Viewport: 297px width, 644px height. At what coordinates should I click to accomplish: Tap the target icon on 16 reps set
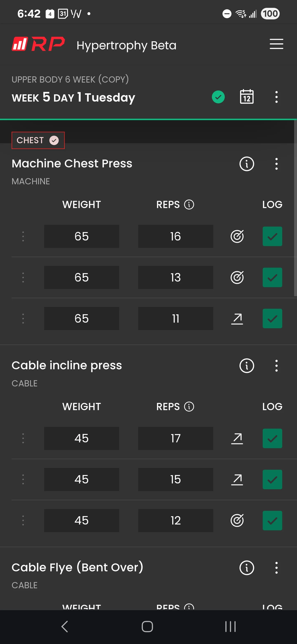tap(237, 236)
